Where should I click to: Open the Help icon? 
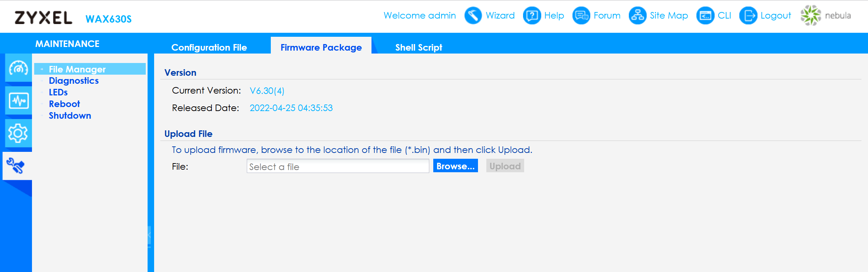tap(532, 16)
